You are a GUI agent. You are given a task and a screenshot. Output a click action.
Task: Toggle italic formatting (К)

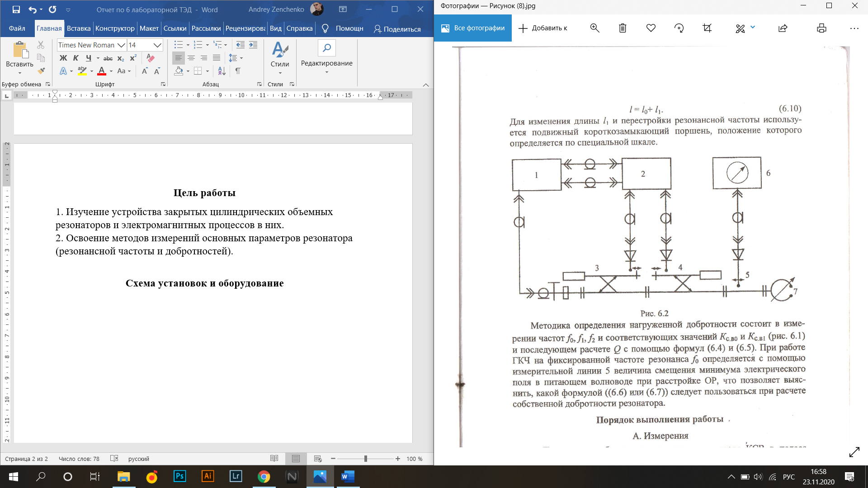75,58
